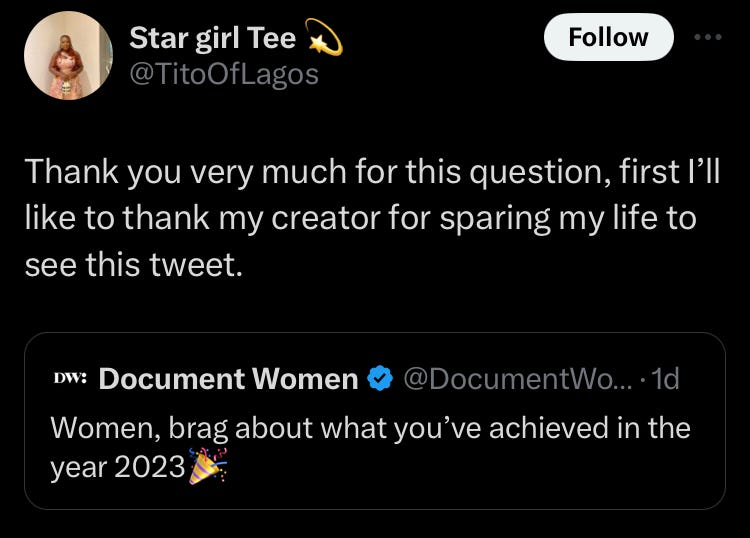Click the 1d timestamp on quoted tweet

(666, 379)
